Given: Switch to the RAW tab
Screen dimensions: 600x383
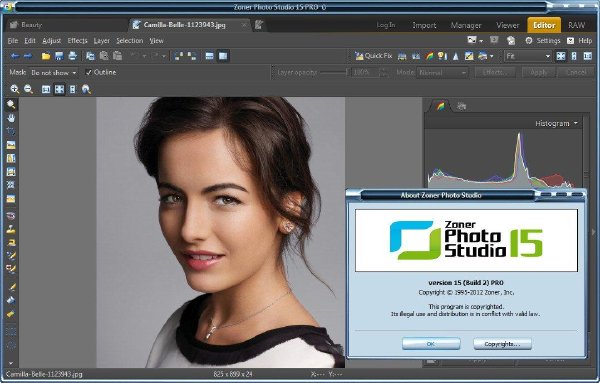Looking at the screenshot, I should (576, 25).
